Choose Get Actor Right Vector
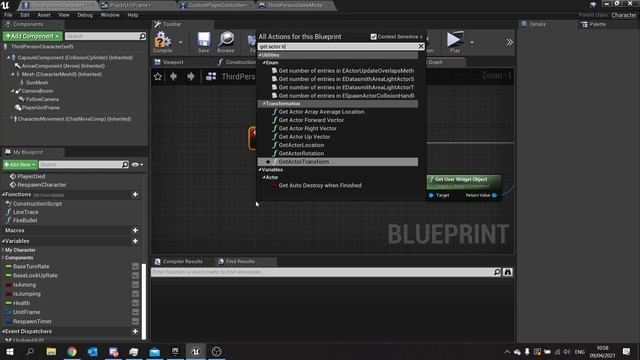640x360 pixels. [307, 129]
